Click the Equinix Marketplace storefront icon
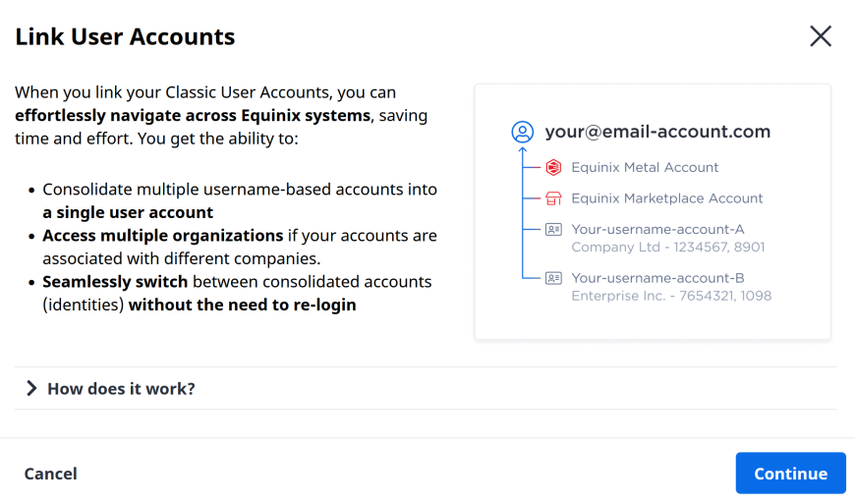This screenshot has width=855, height=504. click(x=553, y=198)
